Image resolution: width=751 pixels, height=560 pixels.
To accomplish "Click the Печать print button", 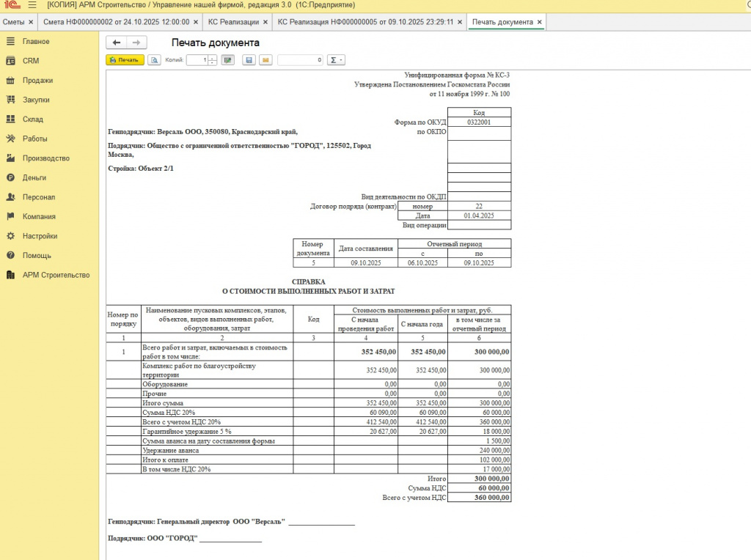I will (x=125, y=60).
